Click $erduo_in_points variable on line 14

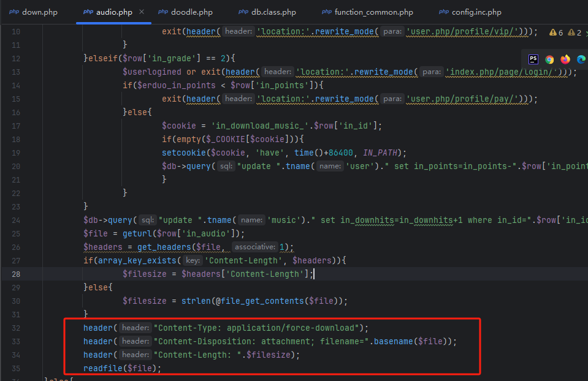(176, 85)
